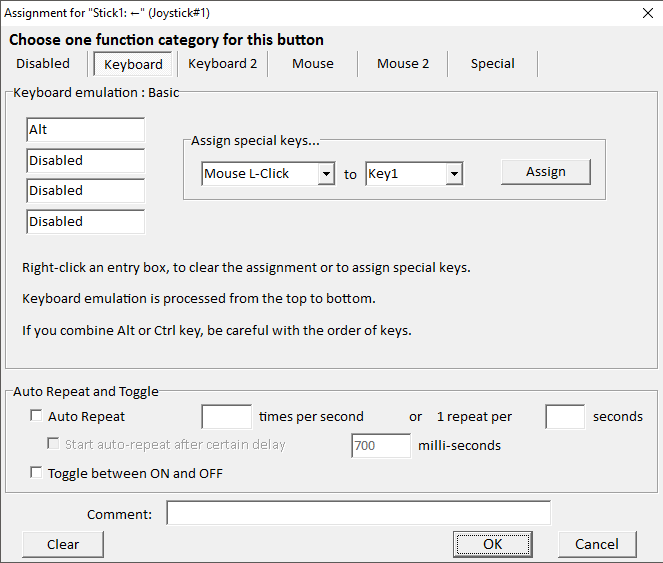Viewport: 663px width, 563px height.
Task: Click the Comment text field
Action: (x=358, y=514)
